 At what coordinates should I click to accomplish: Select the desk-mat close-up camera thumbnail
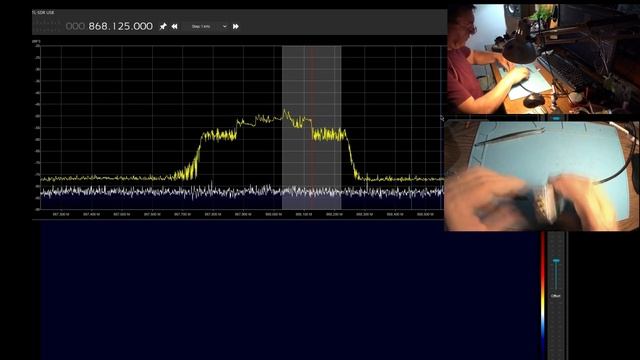(x=542, y=176)
